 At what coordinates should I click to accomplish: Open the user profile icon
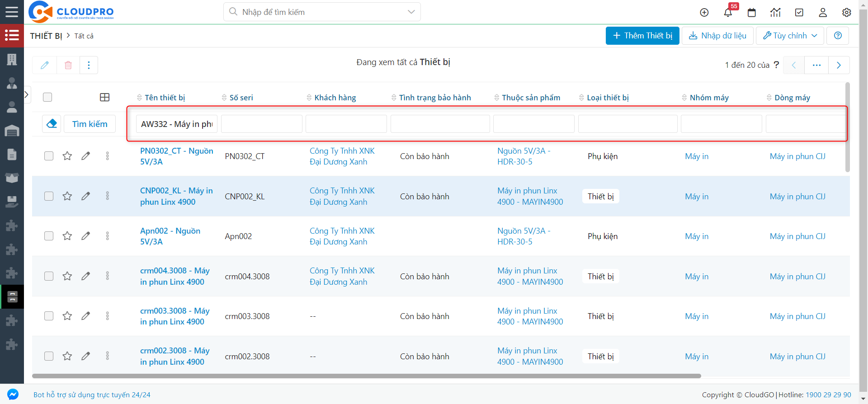click(x=823, y=13)
